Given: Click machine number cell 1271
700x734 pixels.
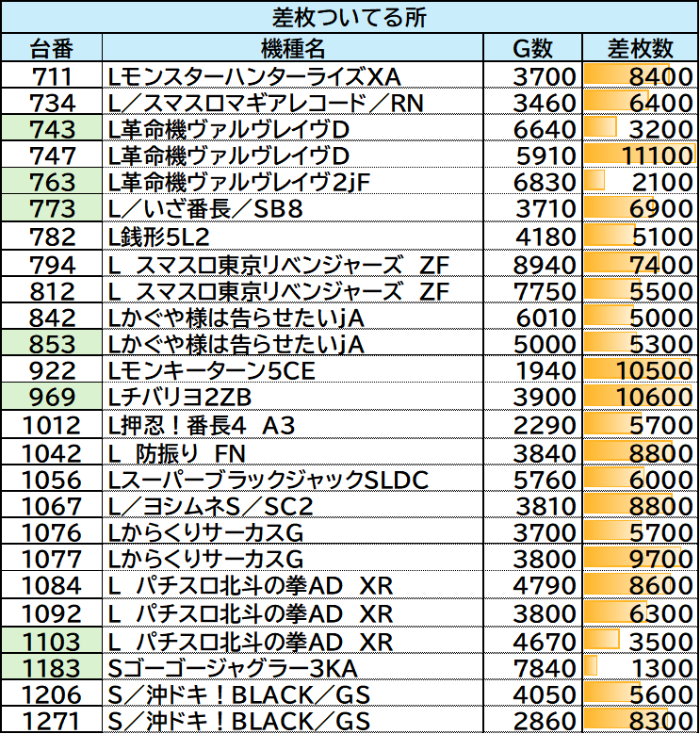Looking at the screenshot, I should pyautogui.click(x=52, y=720).
